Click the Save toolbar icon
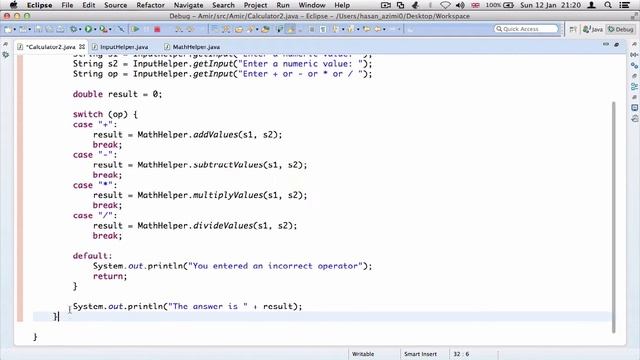Image resolution: width=640 pixels, height=360 pixels. pyautogui.click(x=38, y=29)
